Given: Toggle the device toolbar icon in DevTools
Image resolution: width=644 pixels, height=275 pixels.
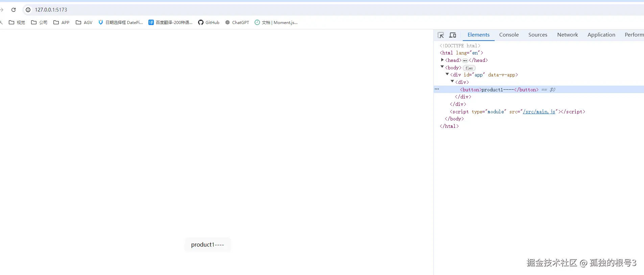Looking at the screenshot, I should tap(453, 35).
